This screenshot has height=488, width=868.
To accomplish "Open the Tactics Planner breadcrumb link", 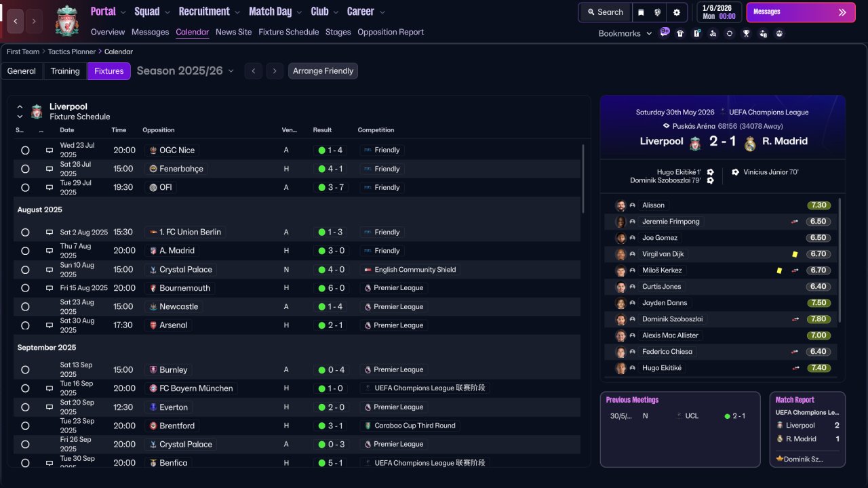I will (72, 52).
